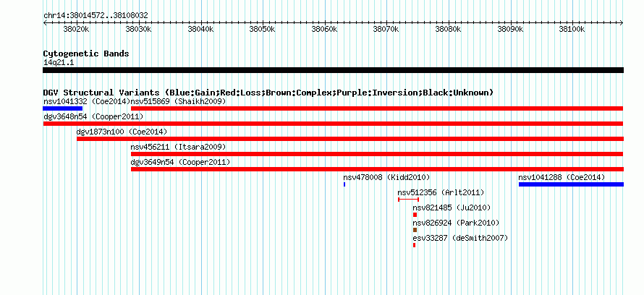Click the dgv3649n54 red loss bar
Viewport: 644px width, 295px height.
377,169
